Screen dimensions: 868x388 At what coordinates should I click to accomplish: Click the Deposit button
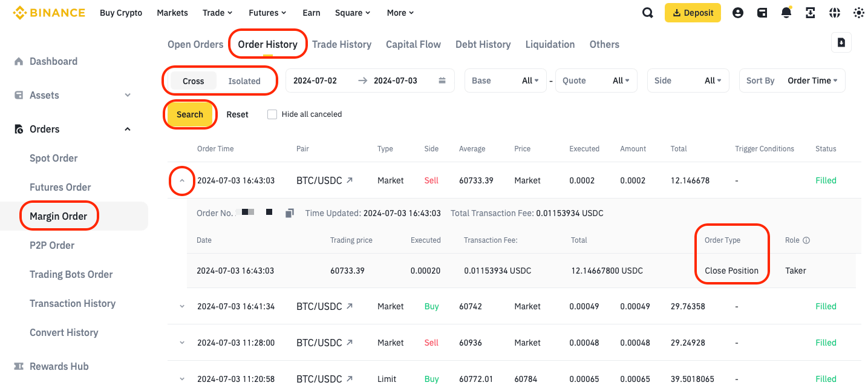pyautogui.click(x=693, y=13)
